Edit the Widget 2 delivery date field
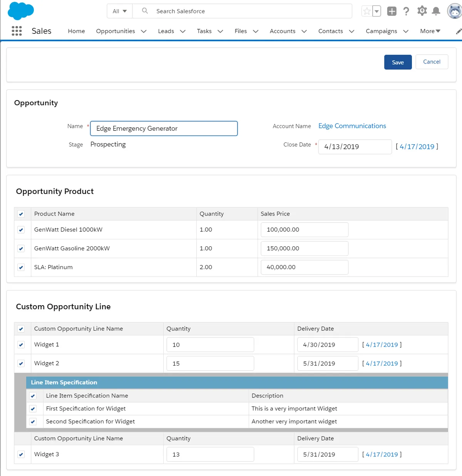This screenshot has width=462, height=476. pyautogui.click(x=328, y=364)
